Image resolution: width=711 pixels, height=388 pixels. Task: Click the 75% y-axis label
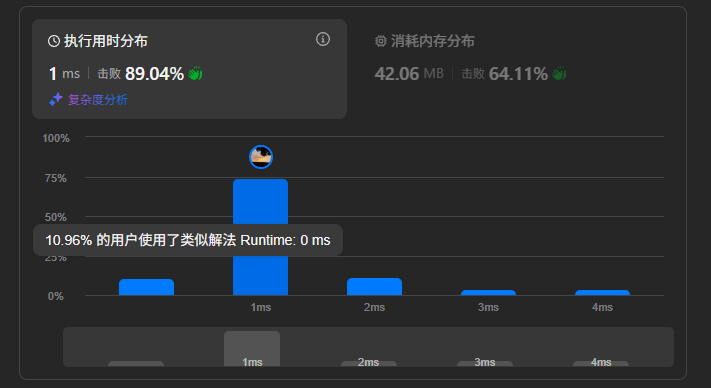click(56, 178)
